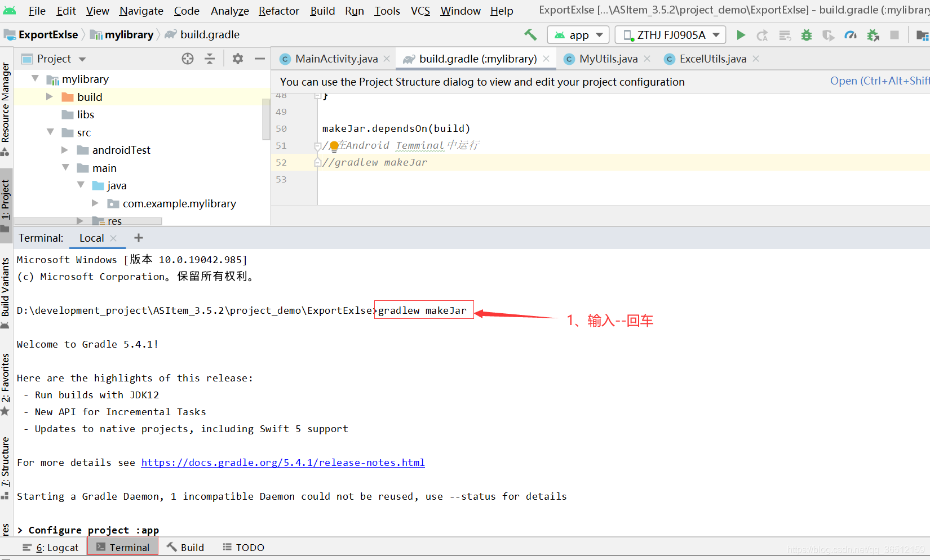Open the File menu

click(37, 11)
